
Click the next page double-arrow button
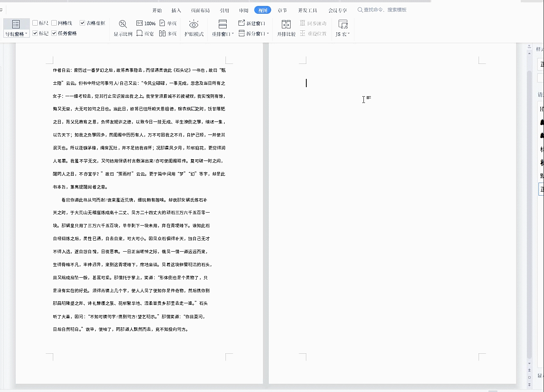(529, 385)
